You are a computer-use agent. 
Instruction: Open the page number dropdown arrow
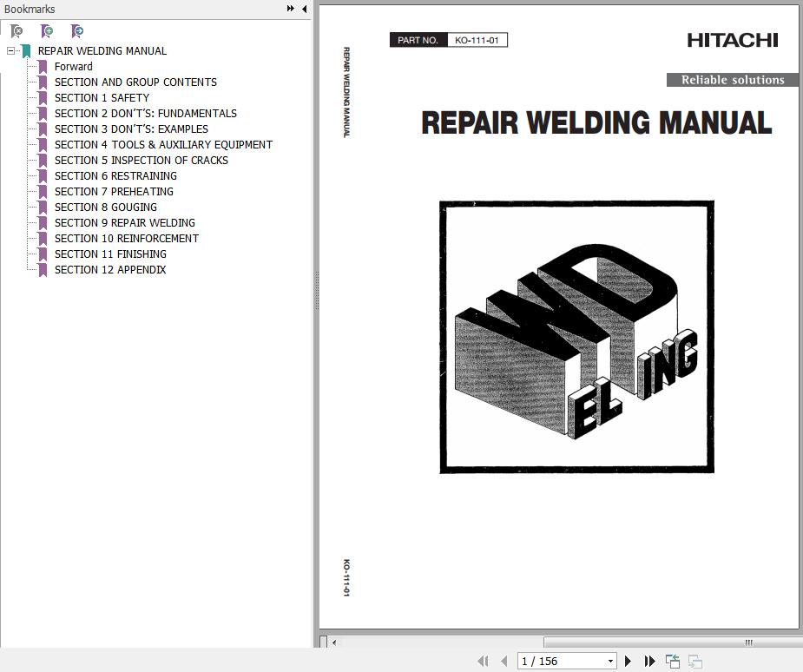[x=610, y=662]
